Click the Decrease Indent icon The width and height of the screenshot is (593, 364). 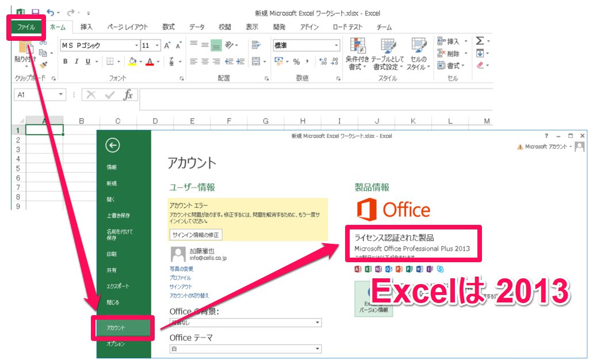(x=229, y=61)
